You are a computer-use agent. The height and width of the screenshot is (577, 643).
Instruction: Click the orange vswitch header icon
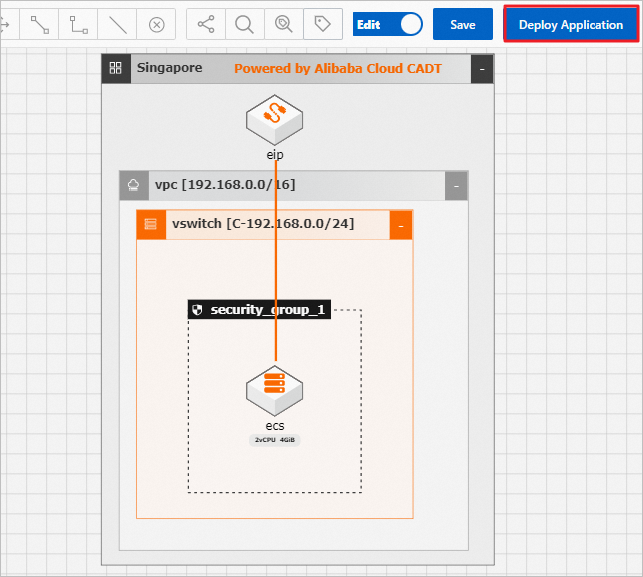pyautogui.click(x=151, y=225)
